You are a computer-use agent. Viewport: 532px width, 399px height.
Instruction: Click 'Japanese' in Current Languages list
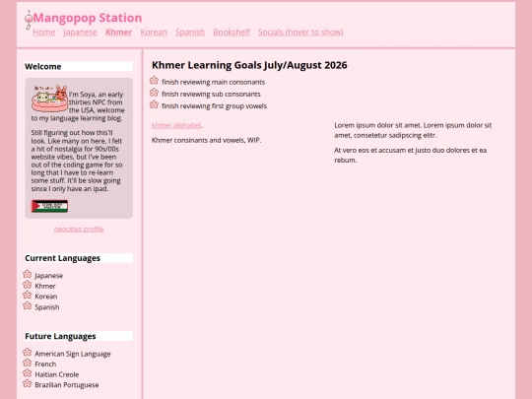pos(49,276)
